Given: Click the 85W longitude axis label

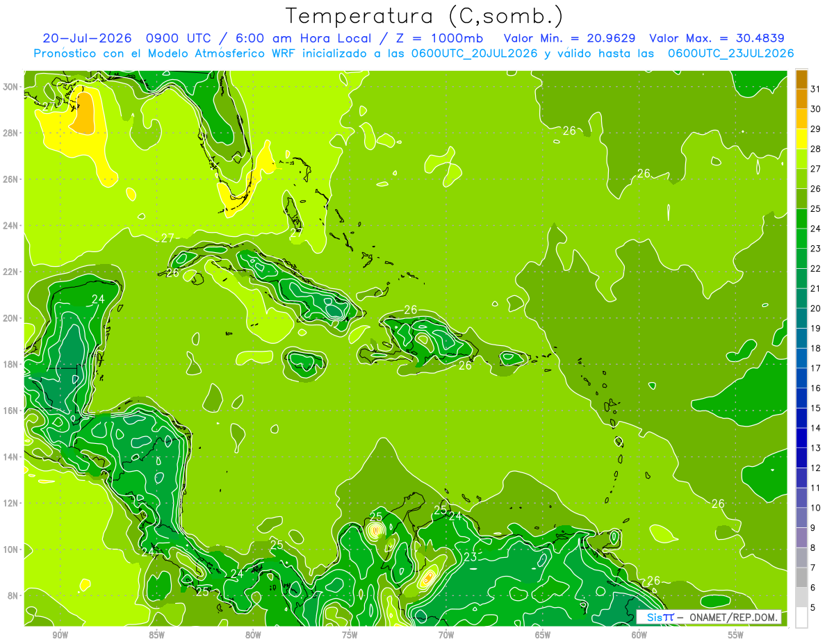Looking at the screenshot, I should [156, 635].
